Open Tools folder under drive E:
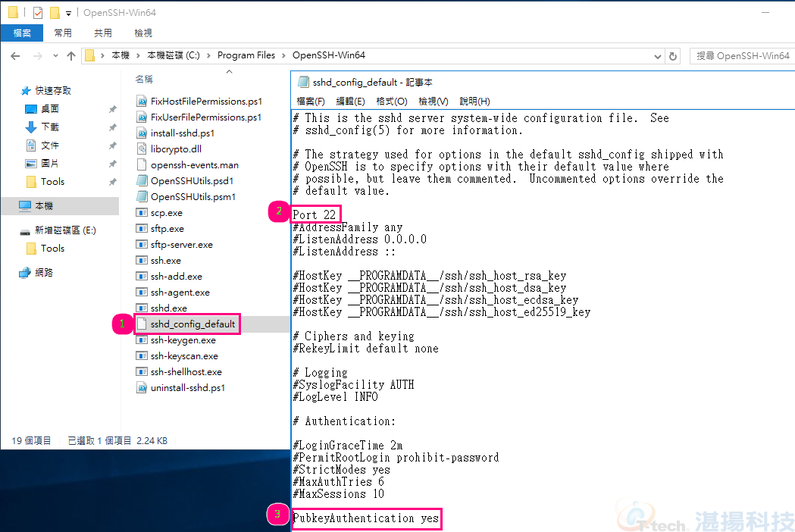This screenshot has height=532, width=795. (x=52, y=249)
